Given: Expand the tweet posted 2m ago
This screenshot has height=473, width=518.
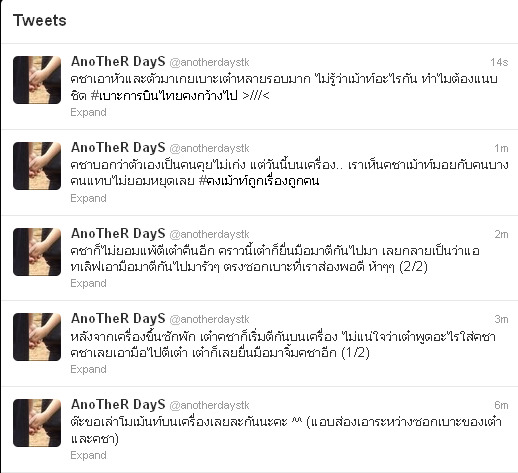Looking at the screenshot, I should point(88,283).
